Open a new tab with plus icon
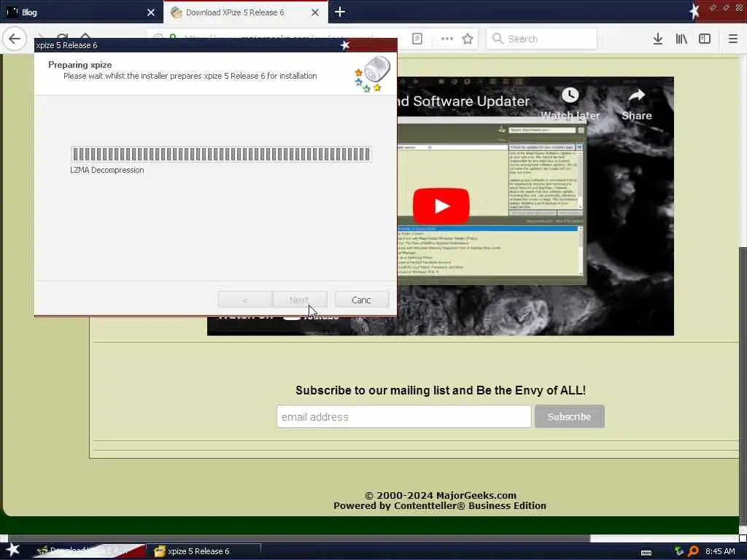 pos(340,12)
